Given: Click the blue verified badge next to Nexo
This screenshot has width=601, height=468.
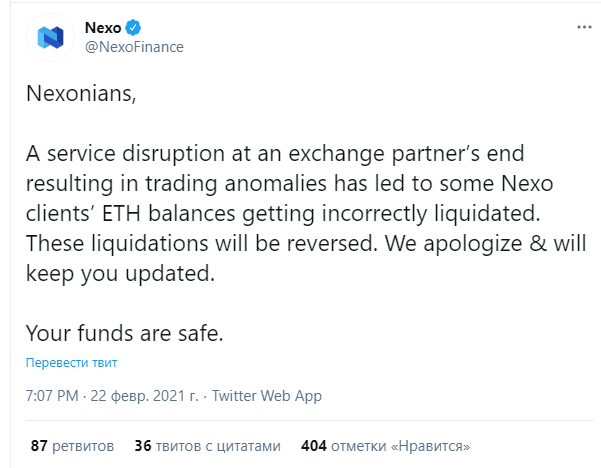Looking at the screenshot, I should [x=133, y=28].
